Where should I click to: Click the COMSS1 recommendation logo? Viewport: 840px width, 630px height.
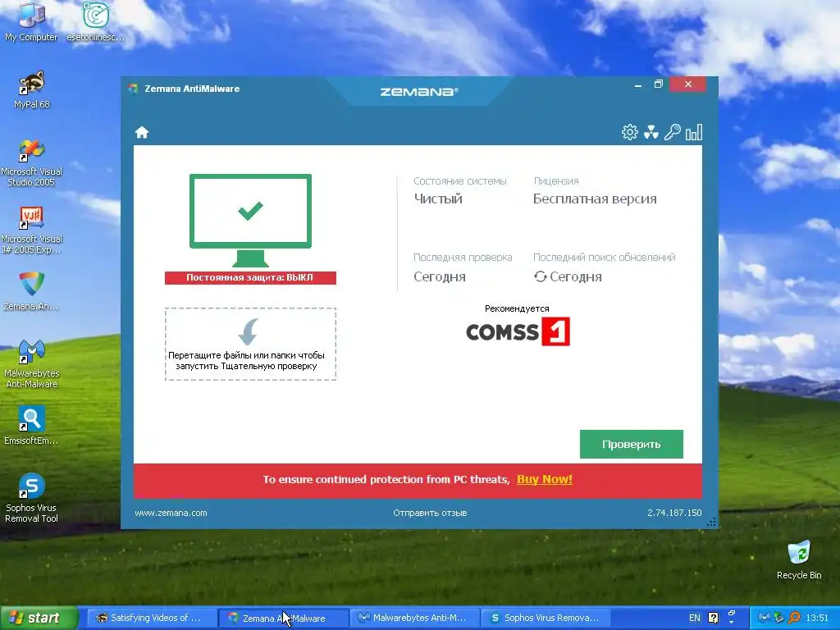point(518,331)
